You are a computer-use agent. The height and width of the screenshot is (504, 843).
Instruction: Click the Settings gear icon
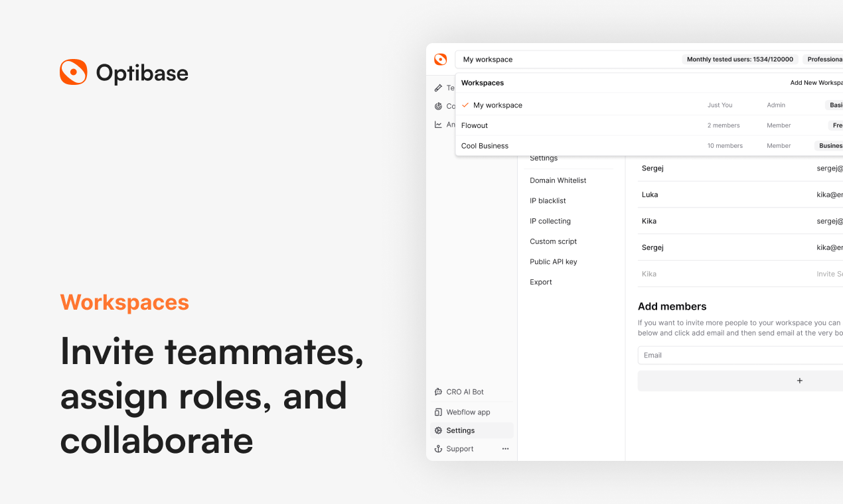(x=438, y=430)
